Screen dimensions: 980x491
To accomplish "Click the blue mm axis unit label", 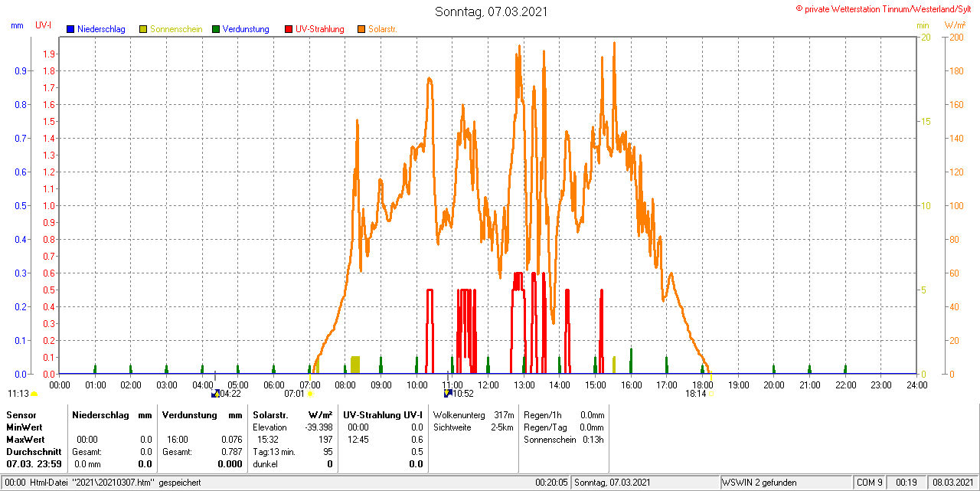I will [17, 25].
